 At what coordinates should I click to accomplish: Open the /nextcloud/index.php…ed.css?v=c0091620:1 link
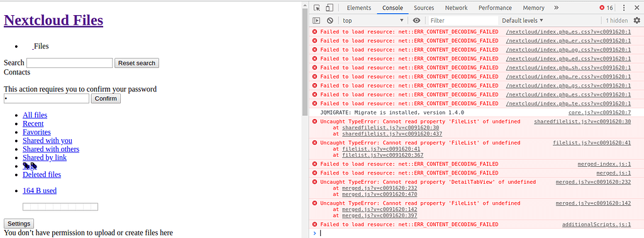(569, 59)
